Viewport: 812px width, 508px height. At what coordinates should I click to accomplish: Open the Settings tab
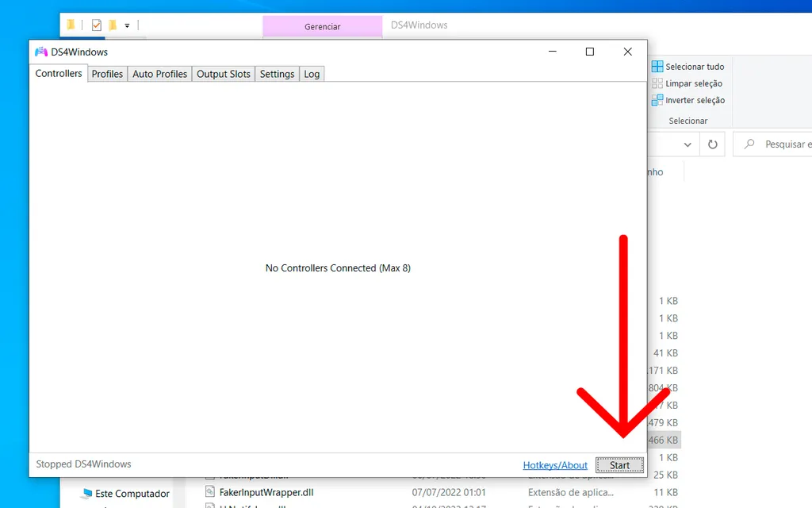pos(277,74)
